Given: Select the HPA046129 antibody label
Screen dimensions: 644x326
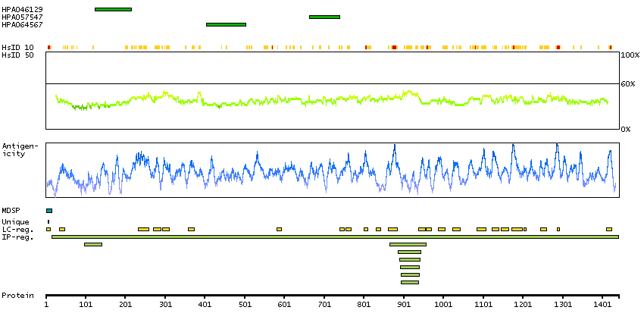Looking at the screenshot, I should pos(22,9).
